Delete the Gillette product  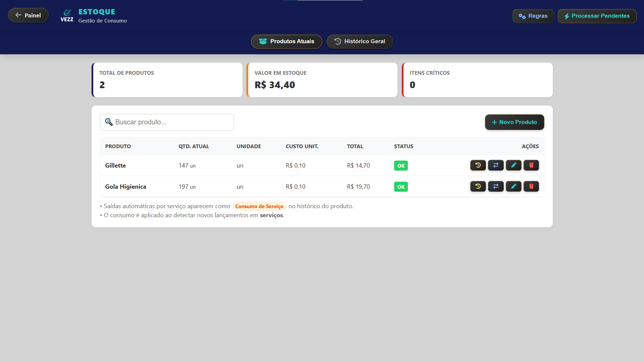point(531,165)
